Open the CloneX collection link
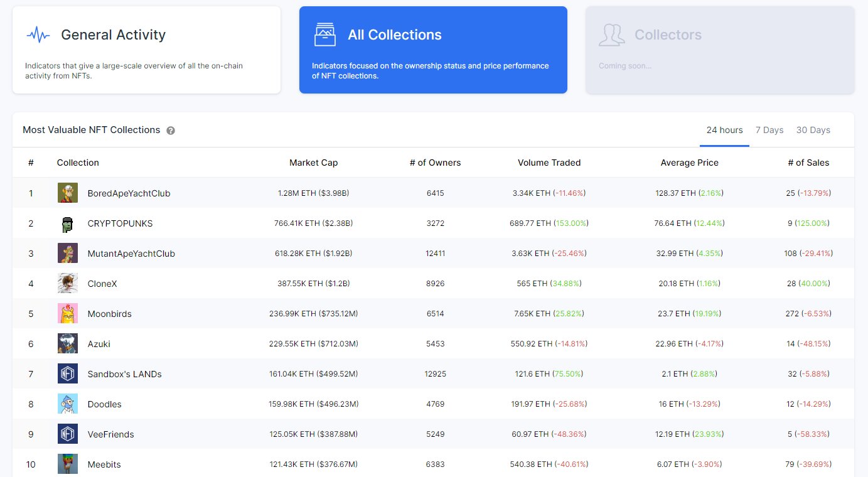The width and height of the screenshot is (868, 477). [102, 284]
